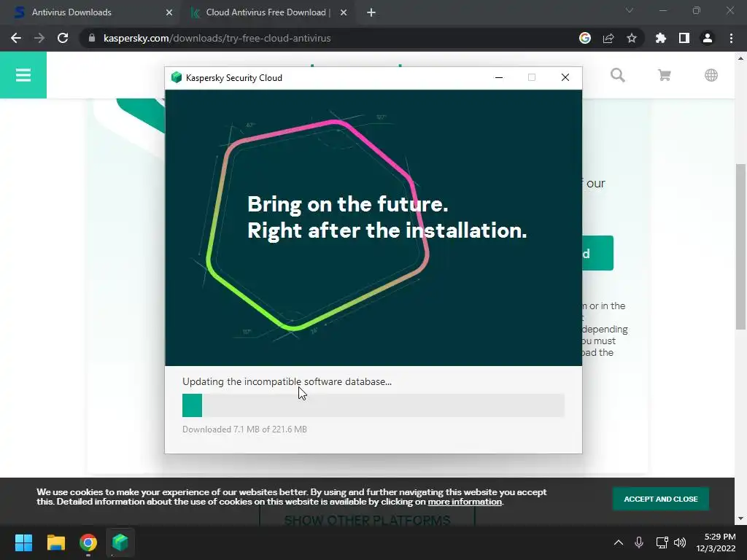Toggle the Chrome side panel icon

click(x=684, y=38)
